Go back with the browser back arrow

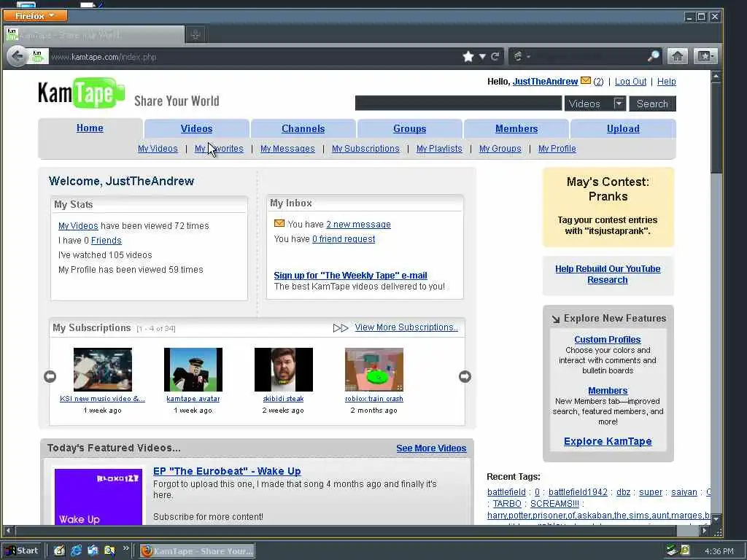point(18,57)
